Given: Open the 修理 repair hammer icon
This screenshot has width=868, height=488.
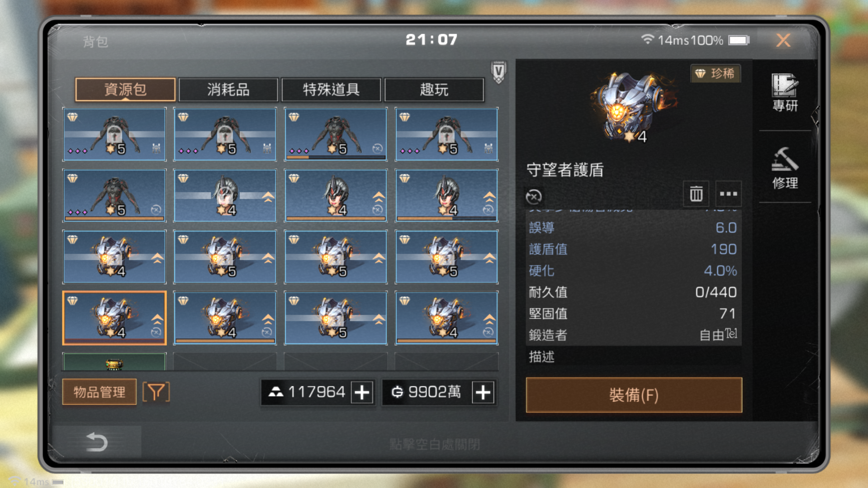Looking at the screenshot, I should pyautogui.click(x=785, y=168).
